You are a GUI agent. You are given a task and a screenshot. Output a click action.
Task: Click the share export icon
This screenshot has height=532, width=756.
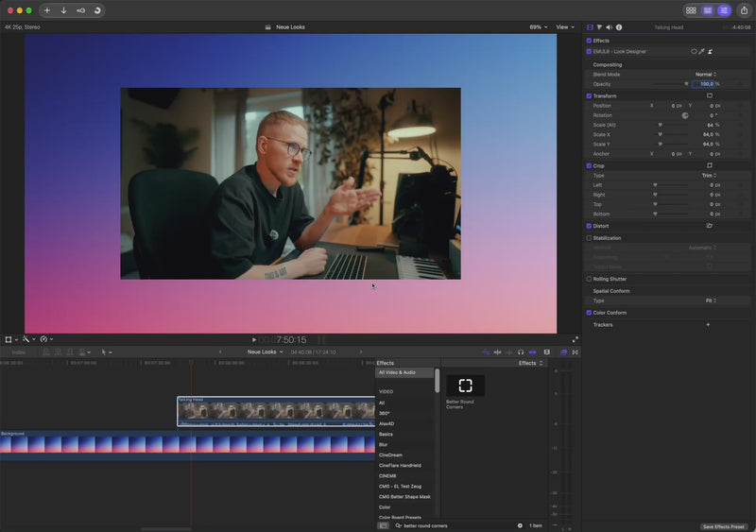744,10
